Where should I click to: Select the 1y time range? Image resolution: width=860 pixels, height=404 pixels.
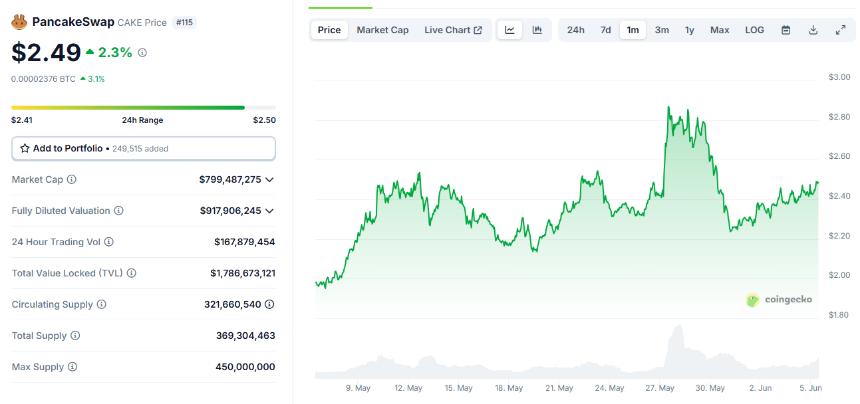689,30
